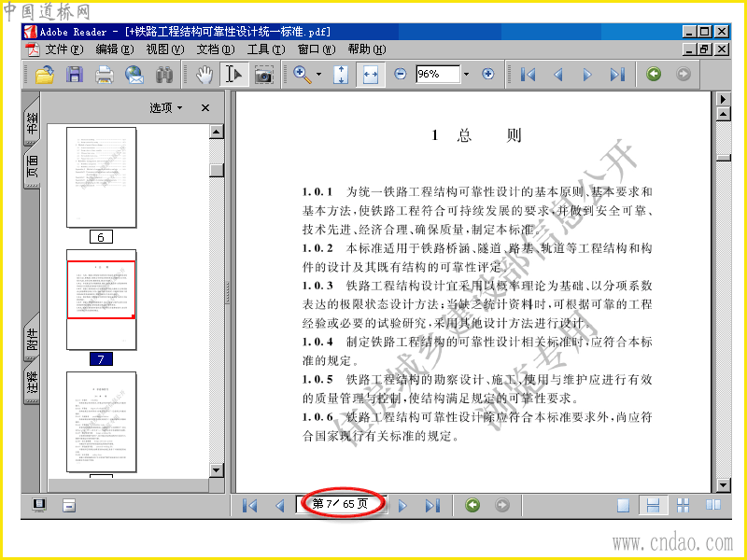Screen dimensions: 747x560
Task: Select the Hand tool
Action: click(204, 75)
